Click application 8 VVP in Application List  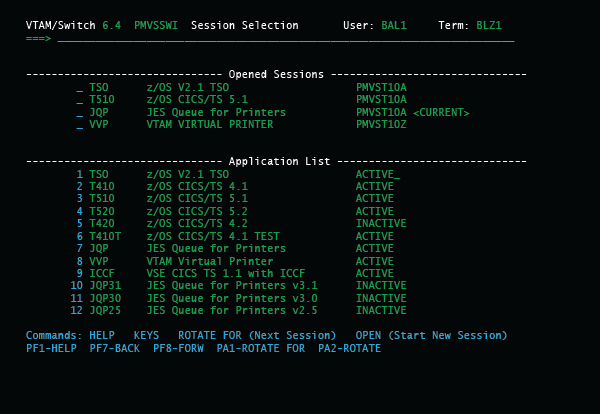tap(235, 261)
